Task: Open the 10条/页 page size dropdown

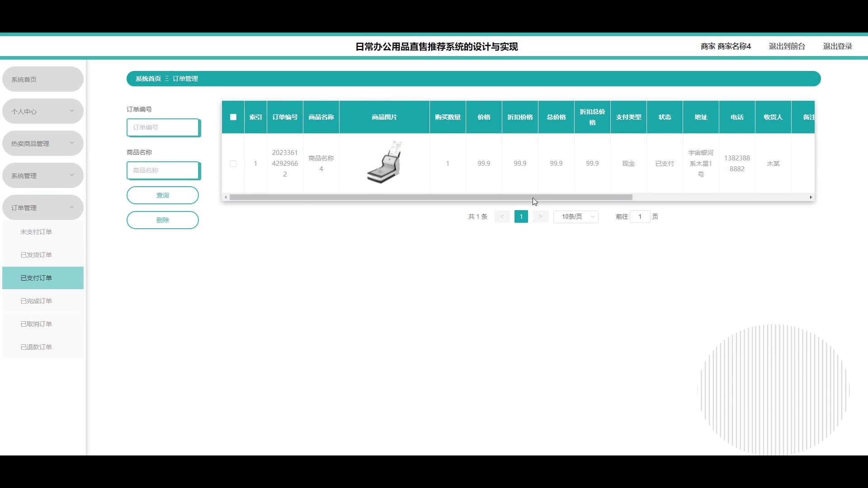Action: [x=576, y=217]
